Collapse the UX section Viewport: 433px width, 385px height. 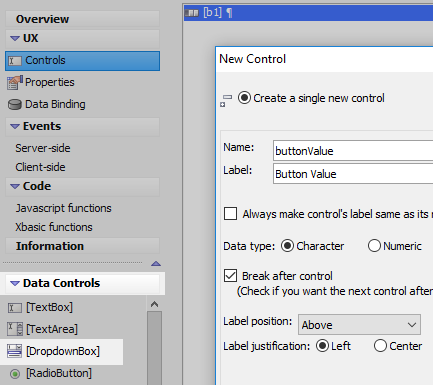[15, 38]
